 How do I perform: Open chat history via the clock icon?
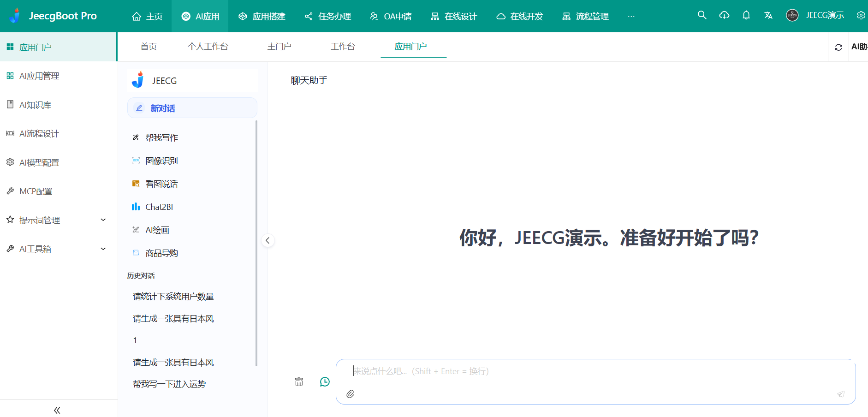[x=324, y=381]
